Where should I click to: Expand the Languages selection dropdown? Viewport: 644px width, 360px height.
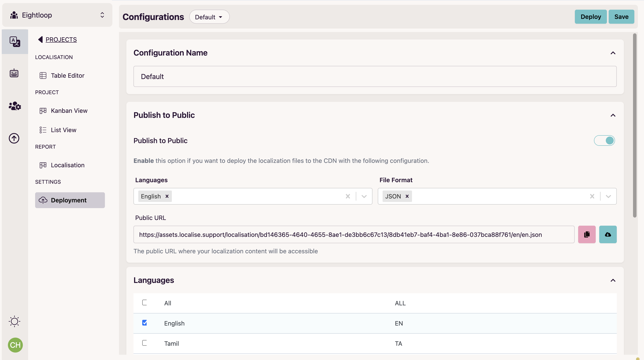pyautogui.click(x=364, y=196)
